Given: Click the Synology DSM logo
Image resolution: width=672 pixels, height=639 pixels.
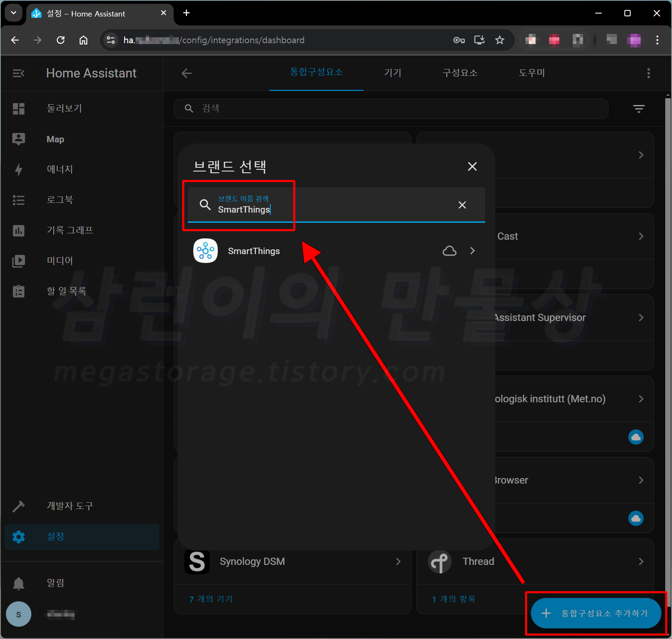Looking at the screenshot, I should pyautogui.click(x=197, y=562).
